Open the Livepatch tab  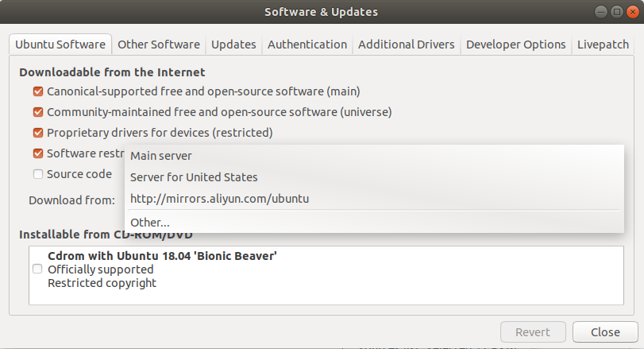pyautogui.click(x=603, y=45)
